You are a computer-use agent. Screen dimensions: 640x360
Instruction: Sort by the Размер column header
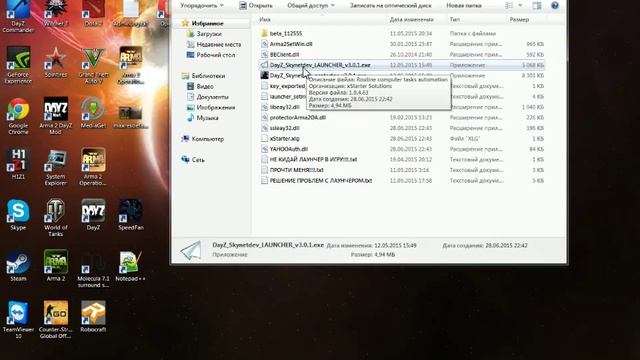coord(519,19)
